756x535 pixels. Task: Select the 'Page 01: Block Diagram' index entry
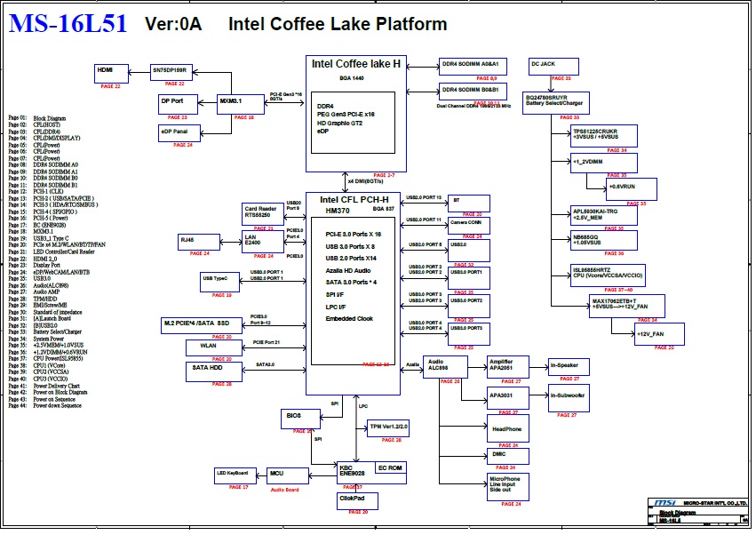37,118
